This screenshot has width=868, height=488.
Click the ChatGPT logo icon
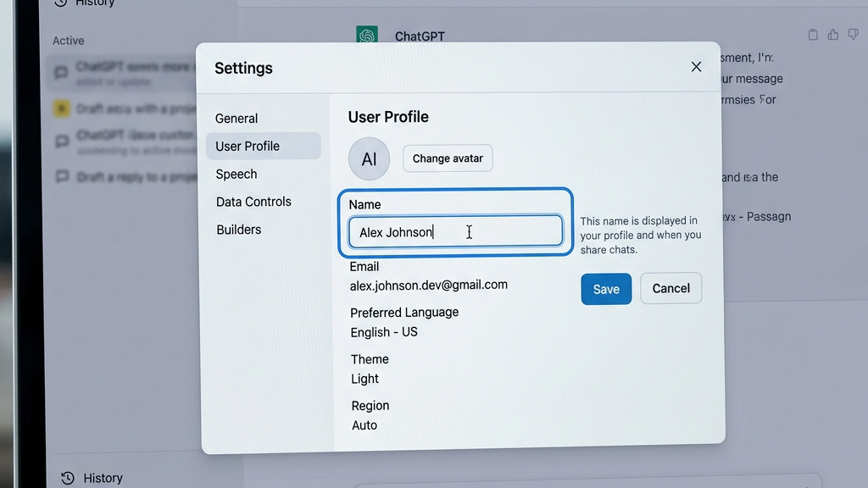366,35
